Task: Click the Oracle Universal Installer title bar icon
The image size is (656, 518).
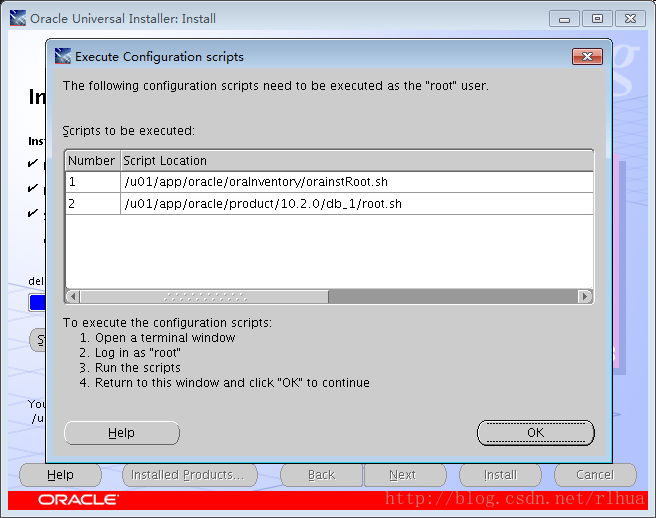Action: [18, 18]
